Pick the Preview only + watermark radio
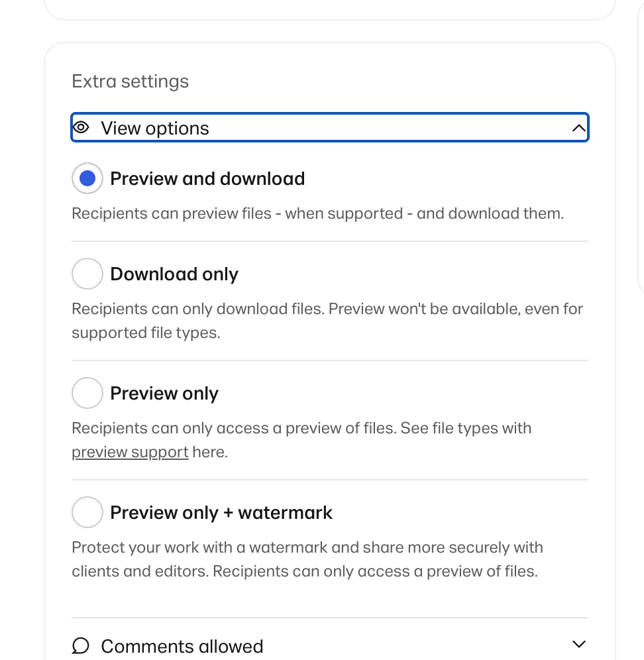 87,512
